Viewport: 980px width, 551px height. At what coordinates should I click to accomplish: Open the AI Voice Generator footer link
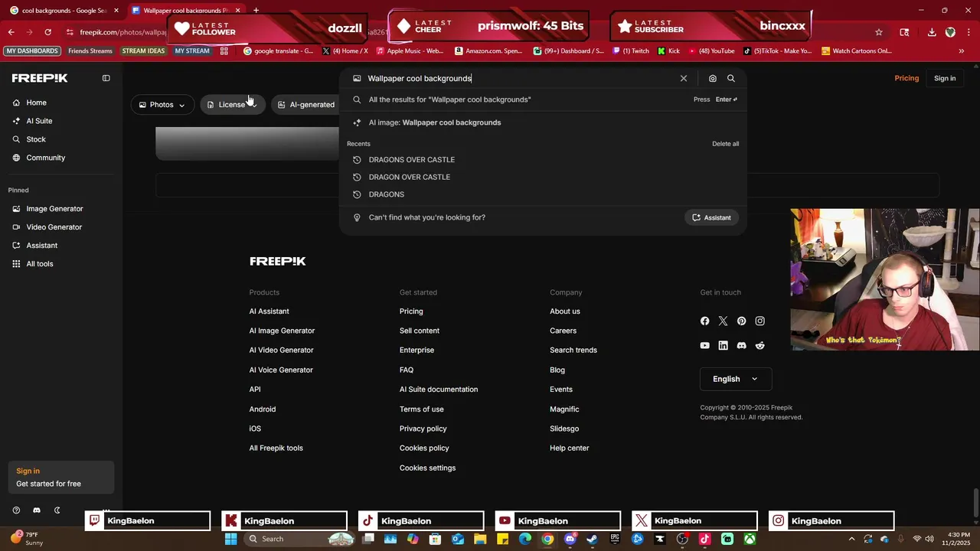[281, 370]
